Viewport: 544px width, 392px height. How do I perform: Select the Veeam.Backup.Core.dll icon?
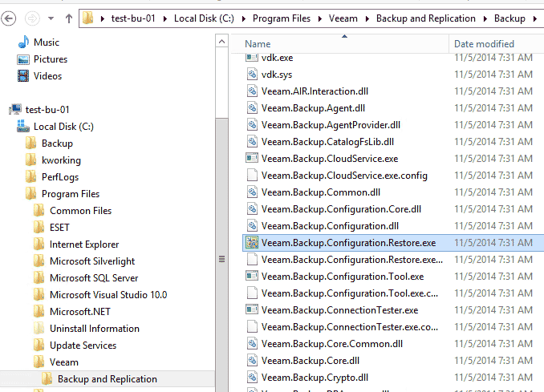point(252,361)
